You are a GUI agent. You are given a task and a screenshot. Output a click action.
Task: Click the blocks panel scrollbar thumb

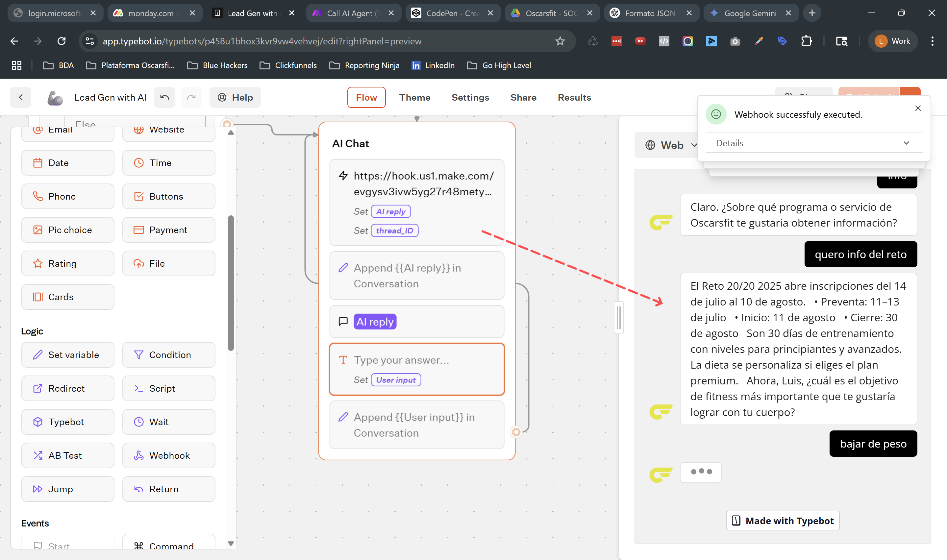231,283
